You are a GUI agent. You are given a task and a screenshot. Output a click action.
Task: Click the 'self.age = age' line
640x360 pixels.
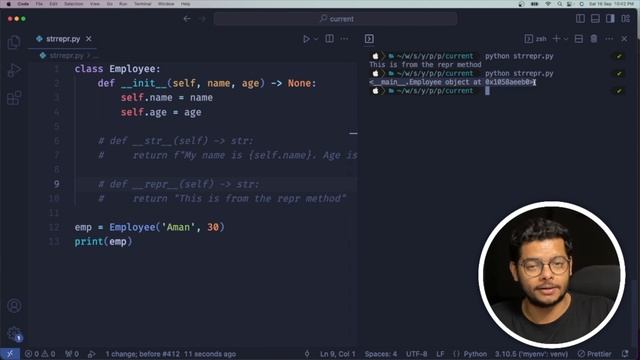tap(161, 112)
